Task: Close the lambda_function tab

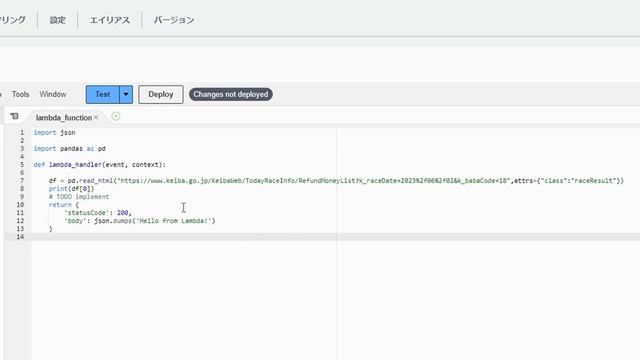Action: tap(96, 118)
